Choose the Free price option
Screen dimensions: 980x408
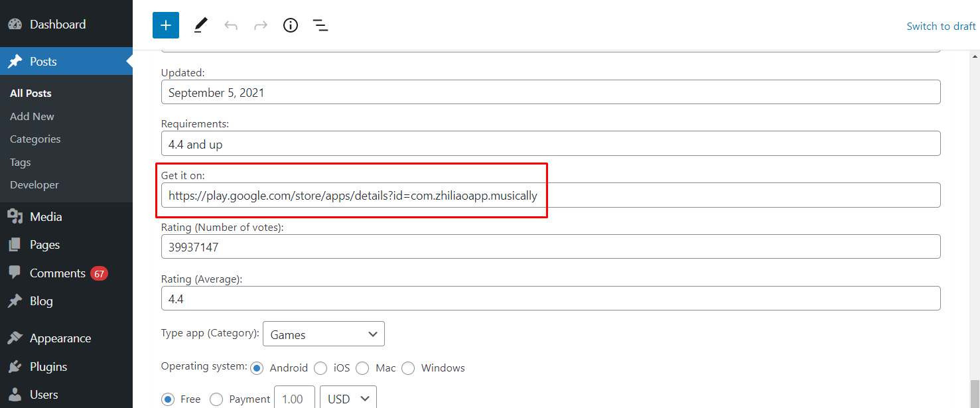[168, 399]
